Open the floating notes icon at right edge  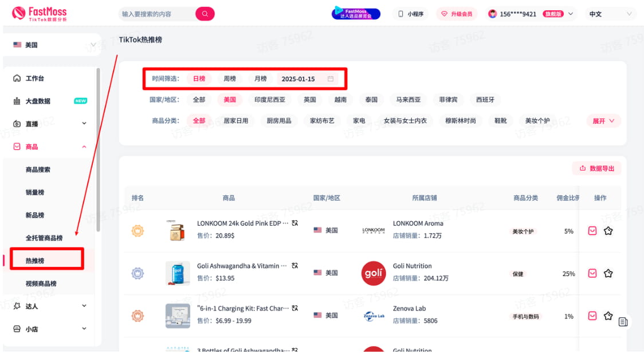click(x=623, y=322)
